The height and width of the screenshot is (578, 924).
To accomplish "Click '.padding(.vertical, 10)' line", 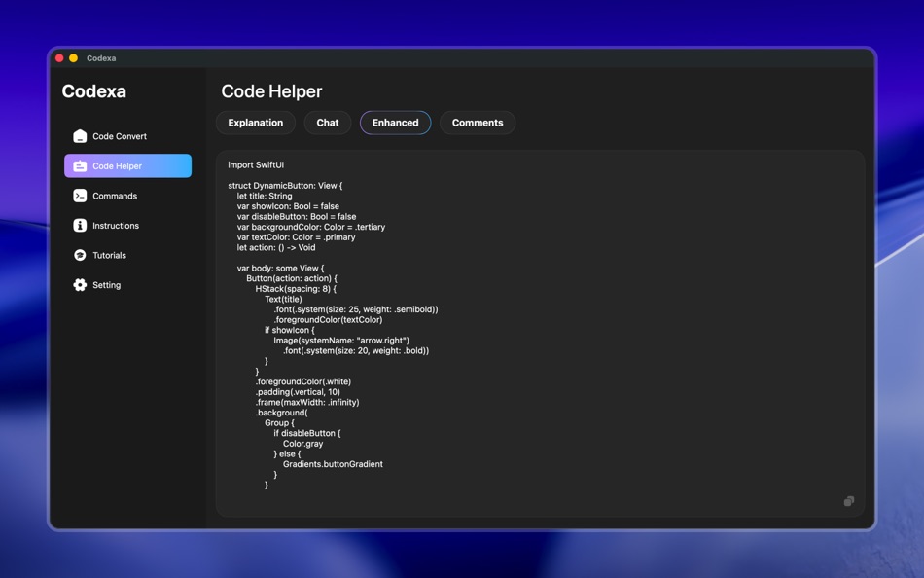I will click(298, 392).
